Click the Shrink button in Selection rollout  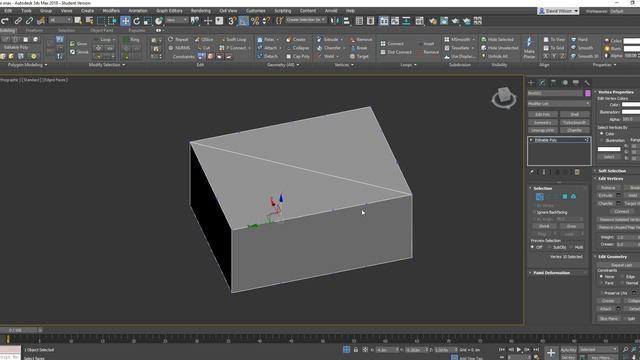544,226
